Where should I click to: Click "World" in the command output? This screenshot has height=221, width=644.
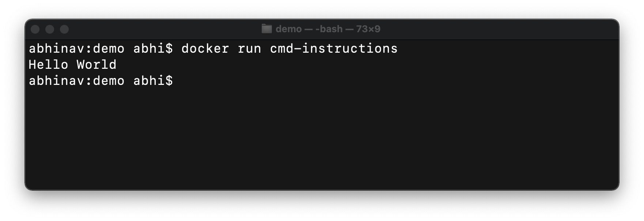96,64
